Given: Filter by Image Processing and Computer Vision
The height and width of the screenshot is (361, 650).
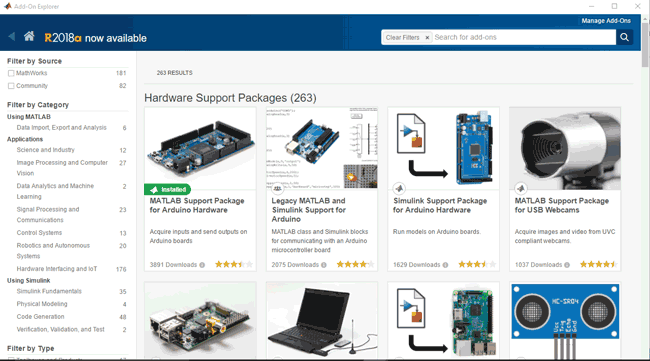Looking at the screenshot, I should point(62,168).
